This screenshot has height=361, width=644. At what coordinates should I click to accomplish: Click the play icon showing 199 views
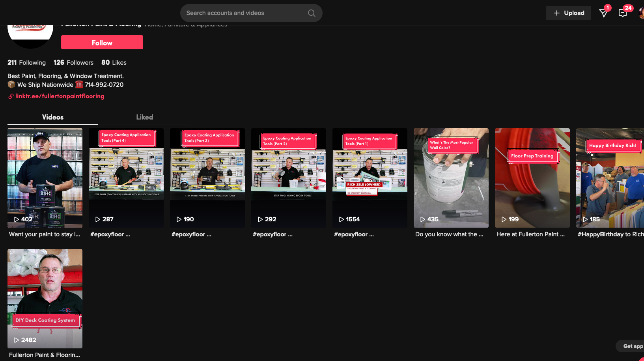point(504,219)
